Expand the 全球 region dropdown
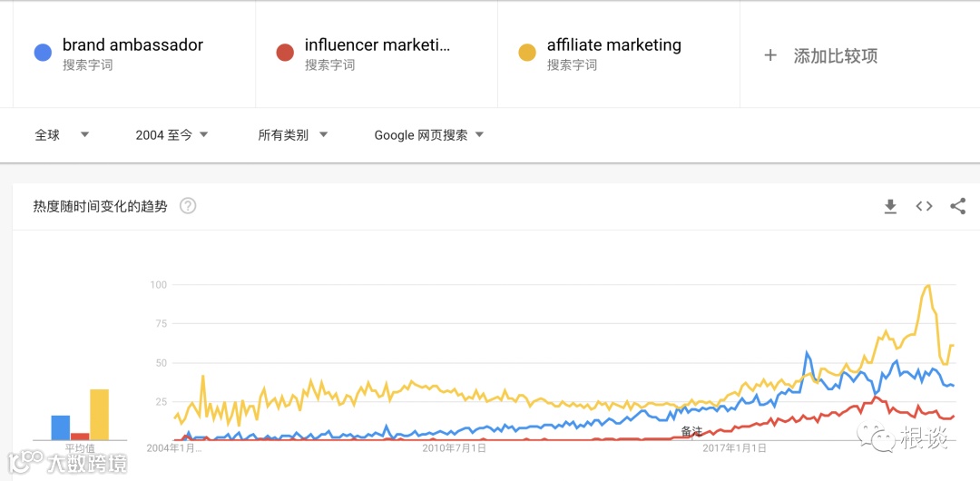980x481 pixels. (x=62, y=135)
